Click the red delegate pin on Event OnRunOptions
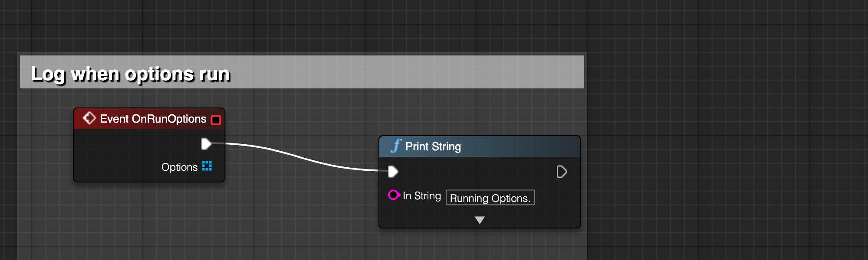This screenshot has height=260, width=868. (x=216, y=120)
